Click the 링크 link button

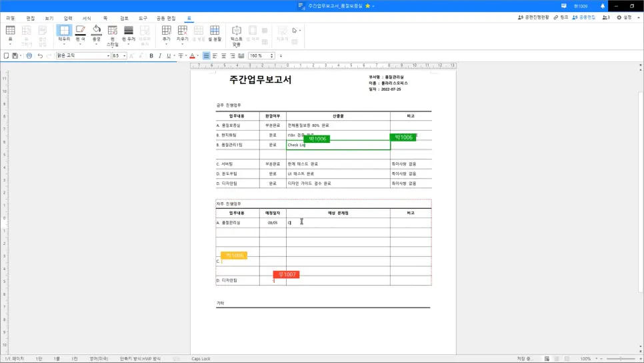tap(561, 17)
